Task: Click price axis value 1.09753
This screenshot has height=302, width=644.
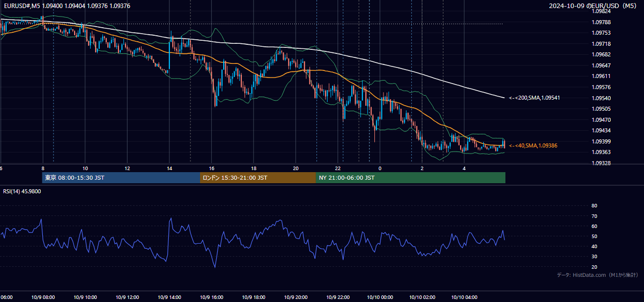Action: (x=601, y=33)
